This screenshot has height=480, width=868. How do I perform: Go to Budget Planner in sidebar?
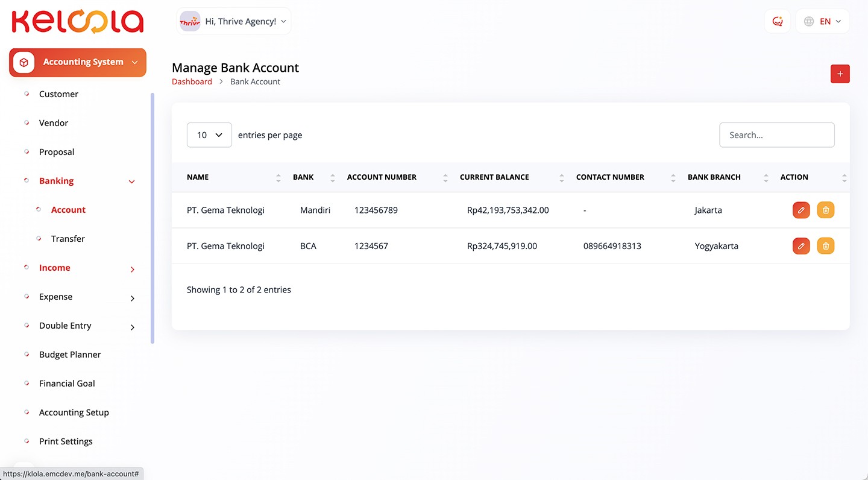tap(70, 355)
